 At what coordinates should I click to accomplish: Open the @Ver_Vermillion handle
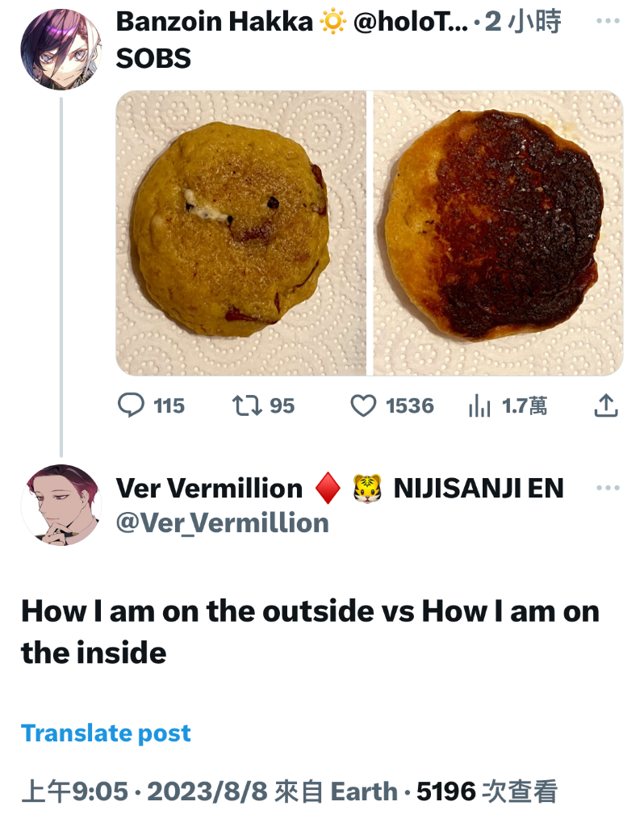coord(223,523)
